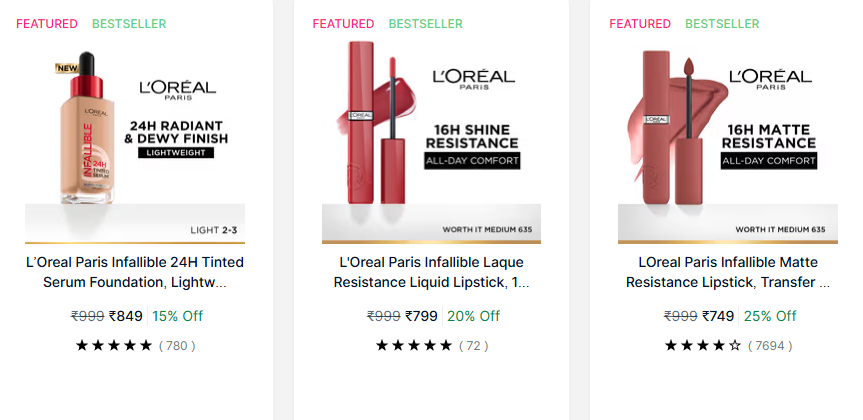Image resolution: width=863 pixels, height=420 pixels.
Task: Click the star rating of the serum foundation
Action: point(113,346)
